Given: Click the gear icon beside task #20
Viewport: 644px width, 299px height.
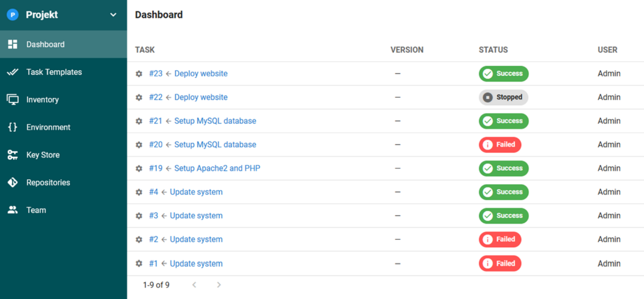Looking at the screenshot, I should [139, 145].
